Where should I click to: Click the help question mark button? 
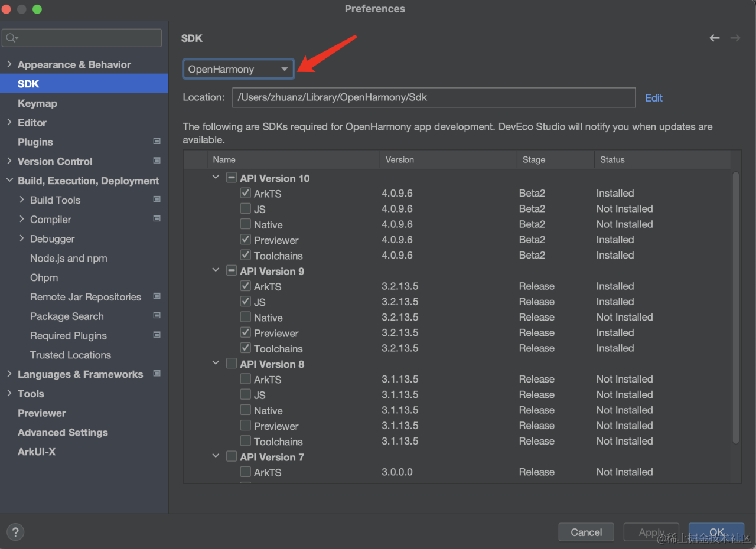tap(15, 532)
